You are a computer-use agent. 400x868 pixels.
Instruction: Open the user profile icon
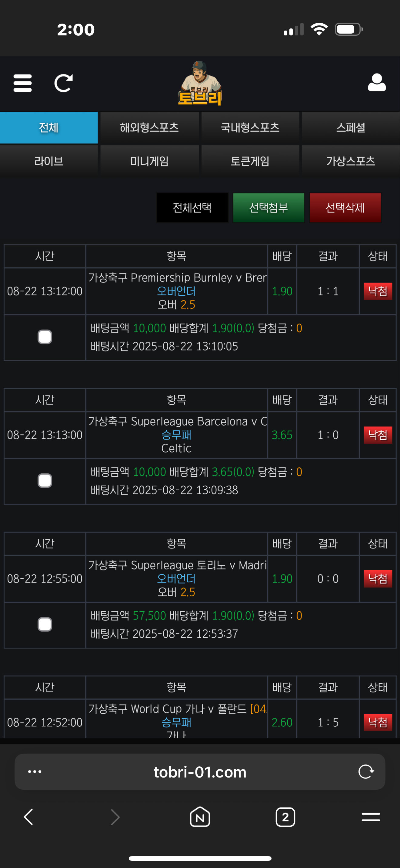tap(377, 83)
